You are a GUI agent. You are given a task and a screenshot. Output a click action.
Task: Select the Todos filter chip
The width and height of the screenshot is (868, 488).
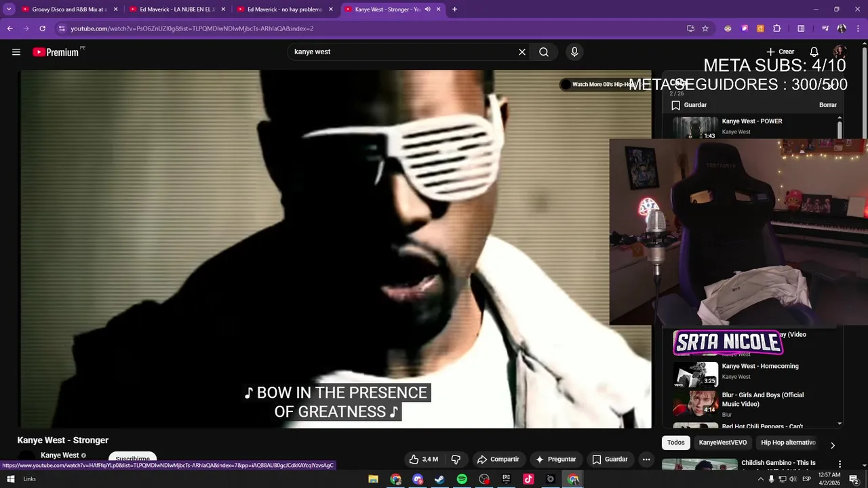[676, 443]
